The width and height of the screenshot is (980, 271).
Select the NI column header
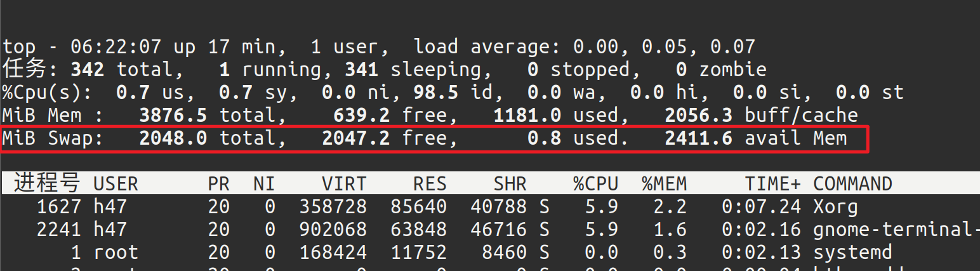pos(264,184)
